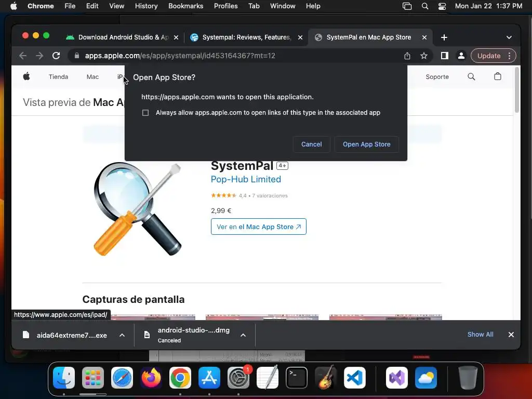Click the Chrome icon in Dock
Image resolution: width=532 pixels, height=399 pixels.
coord(180,378)
